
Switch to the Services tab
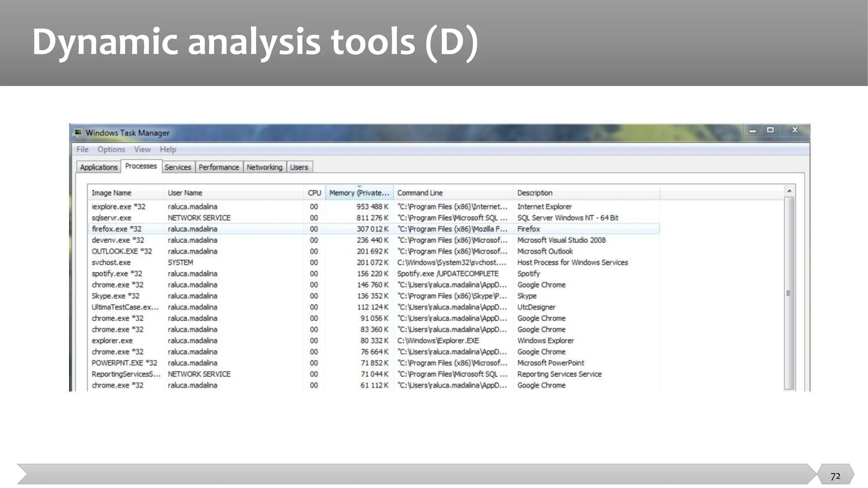(178, 167)
